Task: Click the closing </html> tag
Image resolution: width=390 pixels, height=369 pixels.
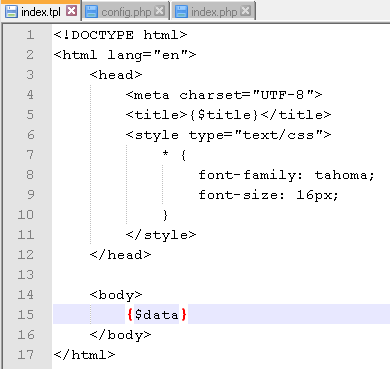Action: (x=85, y=355)
